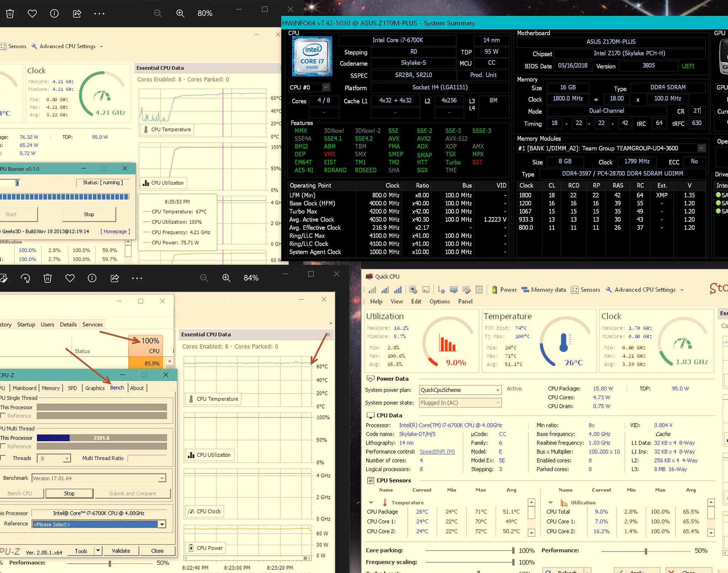728x573 pixels.
Task: Zoom in using the magnifier plus in the 80% viewer
Action: 180,13
